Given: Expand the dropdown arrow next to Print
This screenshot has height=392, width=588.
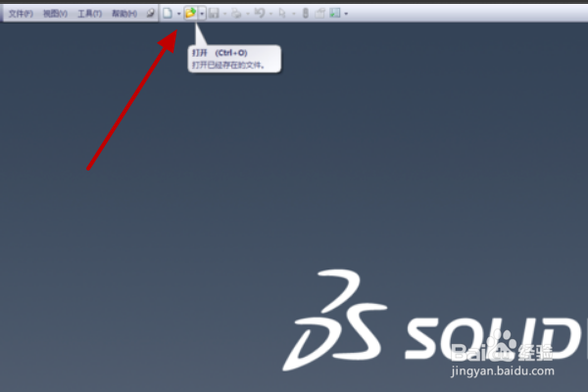Looking at the screenshot, I should pyautogui.click(x=248, y=14).
